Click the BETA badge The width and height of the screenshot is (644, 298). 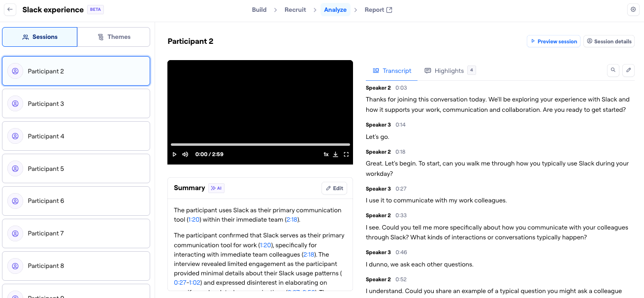coord(96,9)
